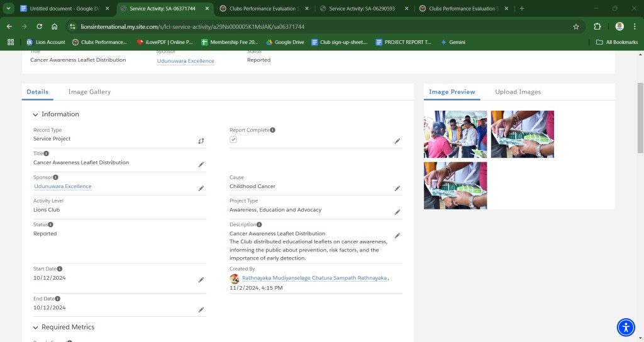Show info tooltip for Status
644x342 pixels.
[50, 224]
